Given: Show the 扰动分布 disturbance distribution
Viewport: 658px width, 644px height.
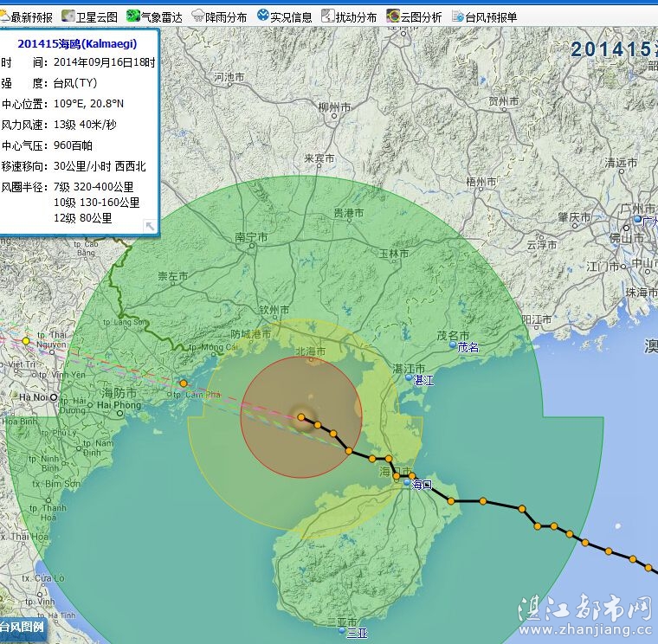Looking at the screenshot, I should 349,16.
